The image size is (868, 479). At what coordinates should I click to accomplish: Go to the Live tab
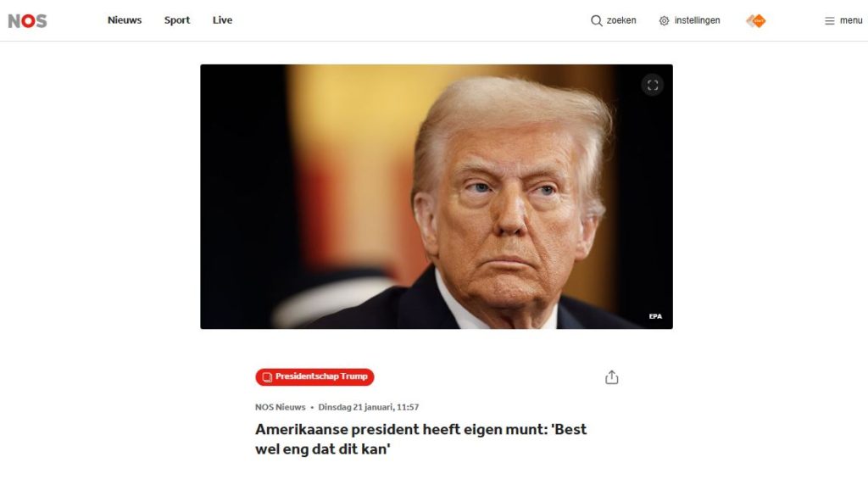point(223,20)
